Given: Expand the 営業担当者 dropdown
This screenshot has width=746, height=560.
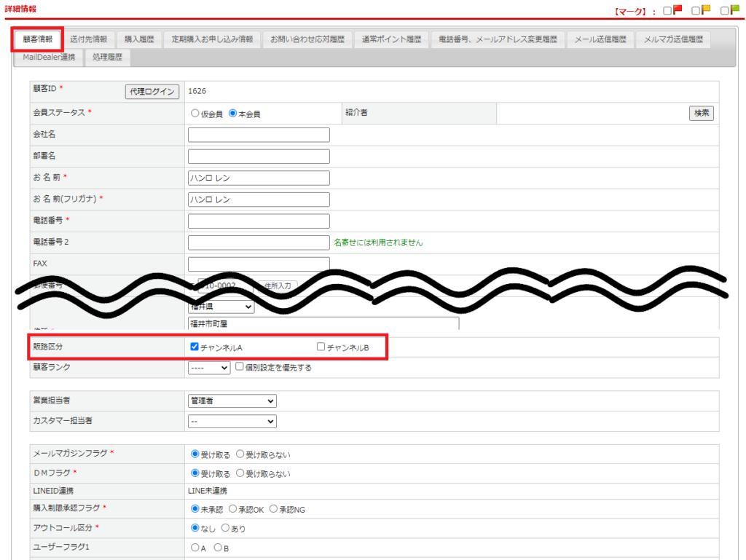Looking at the screenshot, I should point(232,401).
